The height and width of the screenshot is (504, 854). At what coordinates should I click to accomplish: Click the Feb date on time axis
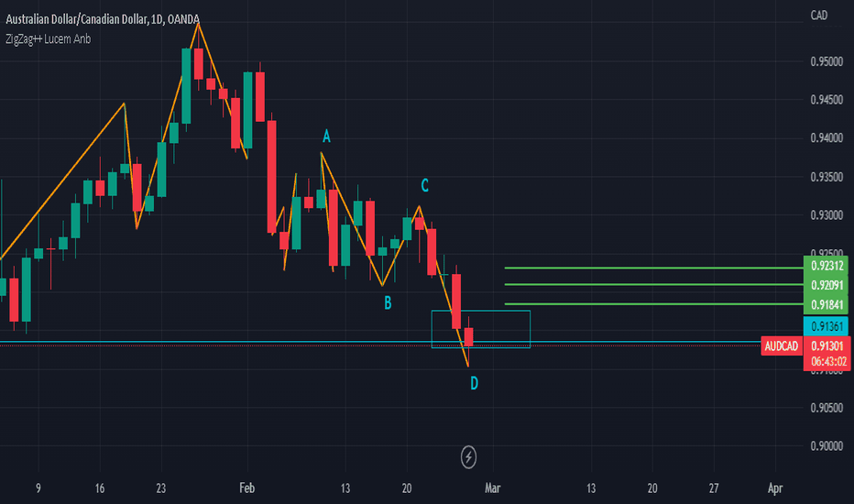pos(246,488)
